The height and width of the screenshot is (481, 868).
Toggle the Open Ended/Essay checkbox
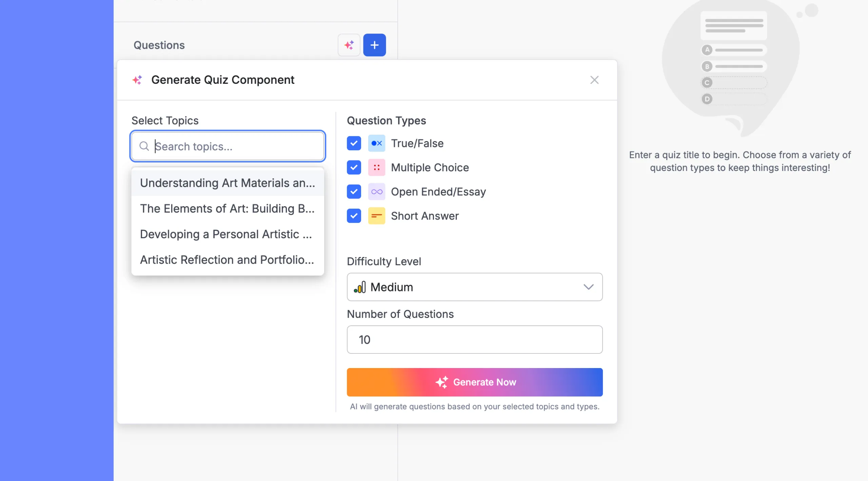(354, 192)
